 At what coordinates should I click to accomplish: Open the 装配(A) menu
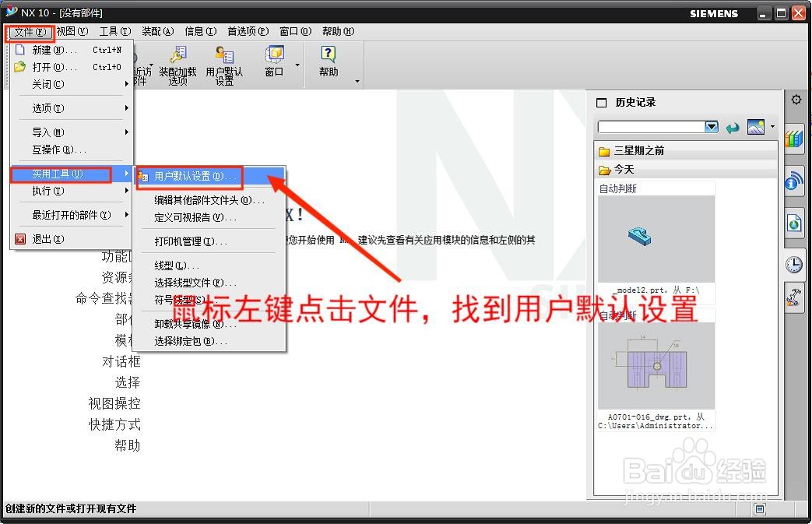point(157,32)
